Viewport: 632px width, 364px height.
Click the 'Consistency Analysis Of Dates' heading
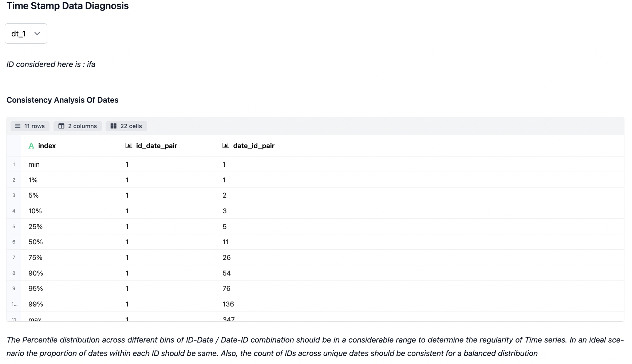(x=63, y=100)
